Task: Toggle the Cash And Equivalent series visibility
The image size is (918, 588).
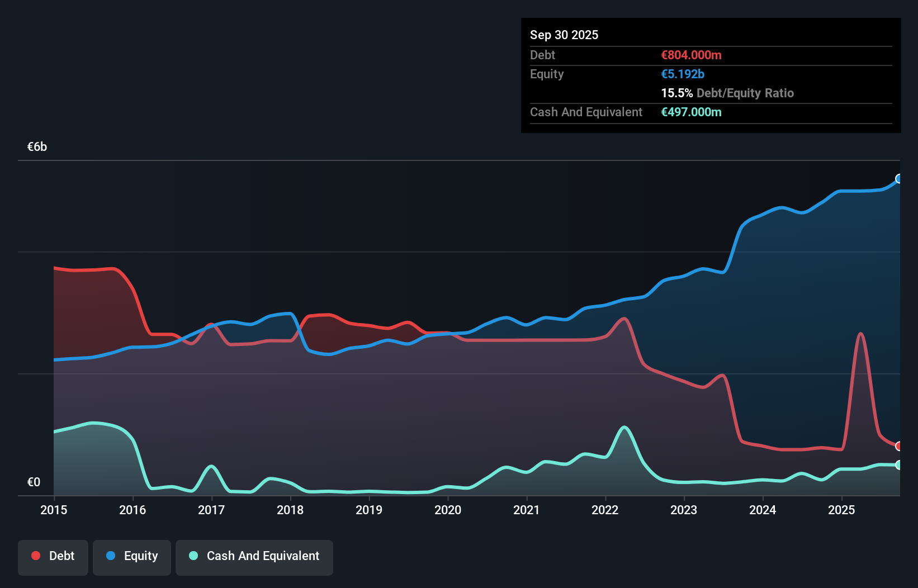Action: [254, 557]
